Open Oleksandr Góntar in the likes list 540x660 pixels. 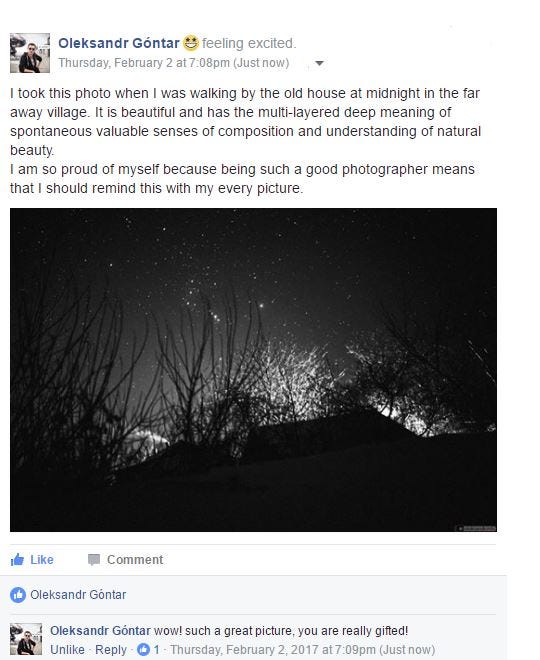78,595
